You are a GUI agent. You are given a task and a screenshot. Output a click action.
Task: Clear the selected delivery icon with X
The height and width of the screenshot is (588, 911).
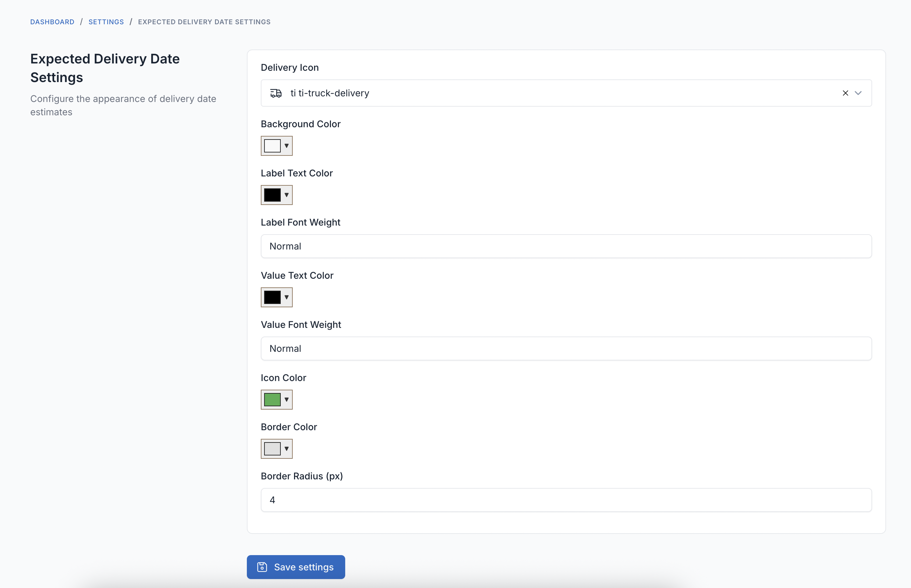click(x=845, y=93)
